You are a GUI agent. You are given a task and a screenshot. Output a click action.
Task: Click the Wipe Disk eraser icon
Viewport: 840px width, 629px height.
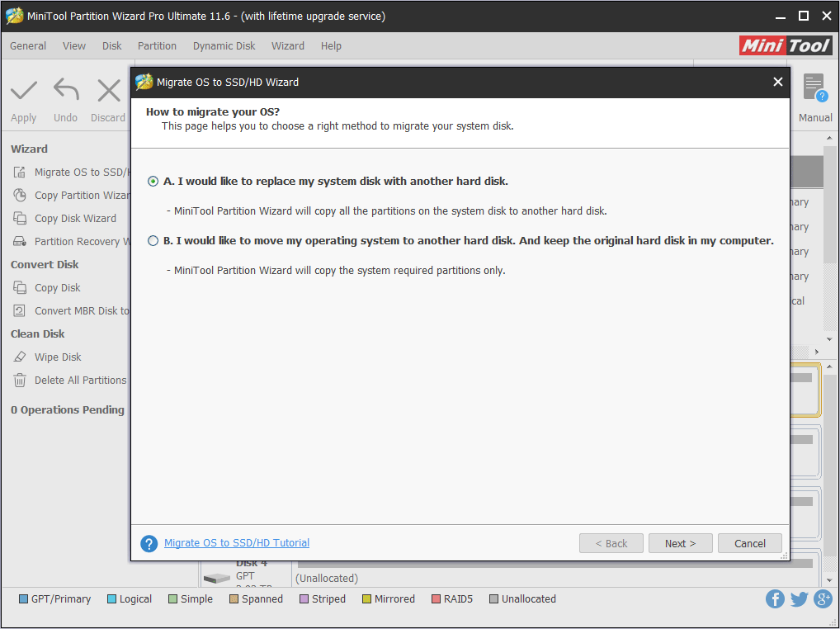(19, 357)
